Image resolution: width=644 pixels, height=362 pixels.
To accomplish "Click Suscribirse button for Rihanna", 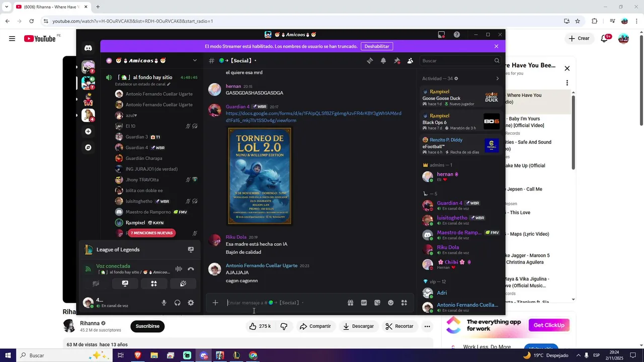I will click(x=147, y=326).
